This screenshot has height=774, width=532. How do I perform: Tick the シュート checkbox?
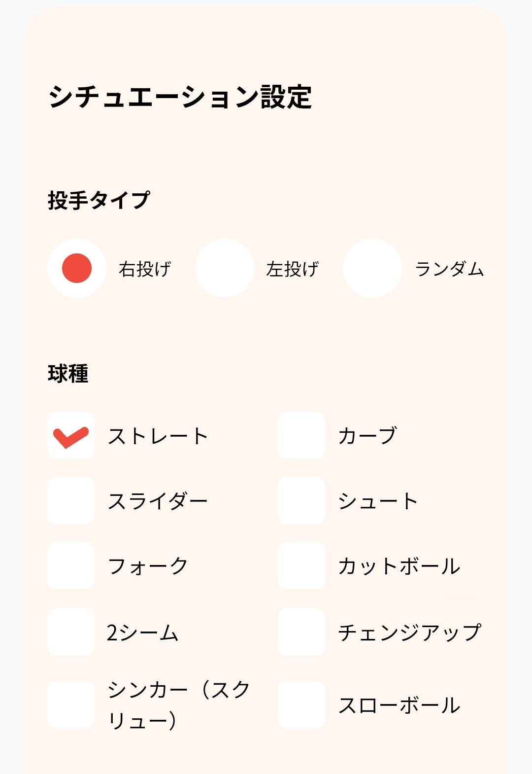[301, 500]
